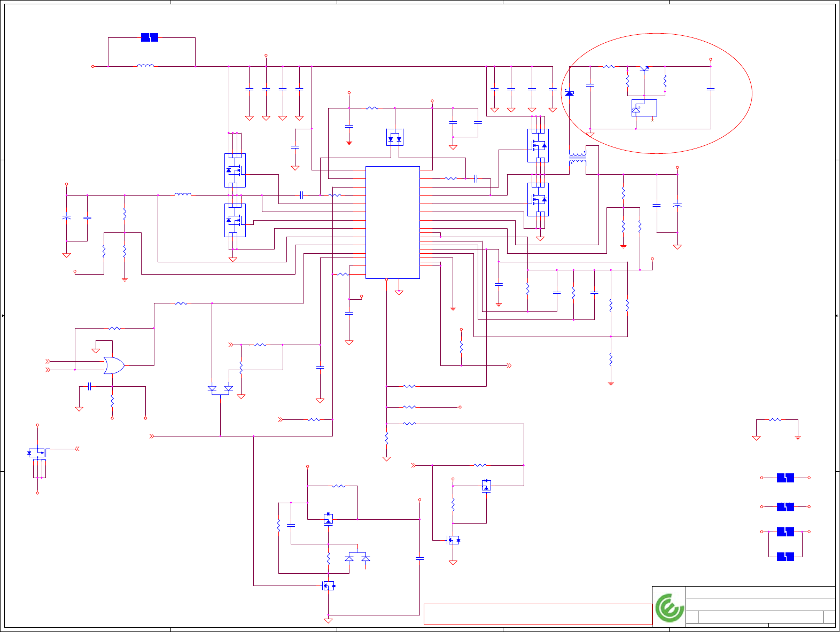Select the output port arrow right of central IC
The width and height of the screenshot is (840, 632).
509,365
